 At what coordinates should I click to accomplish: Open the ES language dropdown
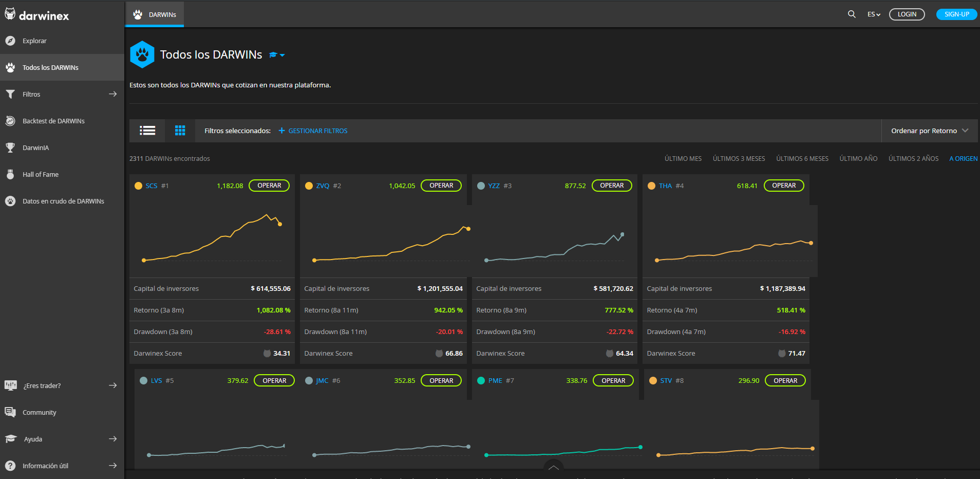tap(874, 14)
